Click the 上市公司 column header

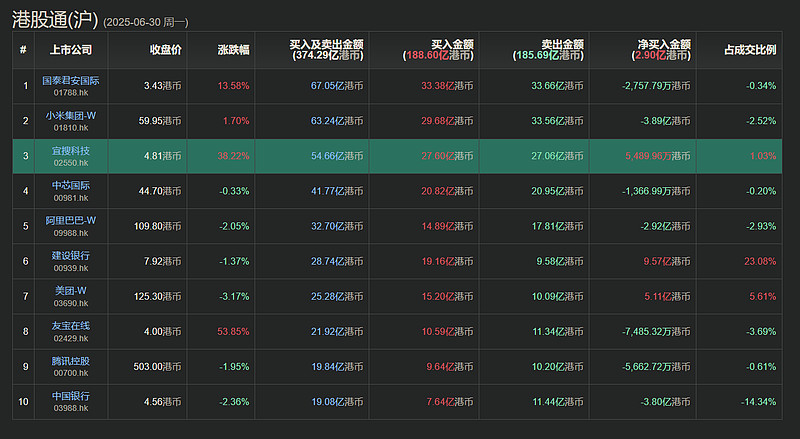(71, 50)
